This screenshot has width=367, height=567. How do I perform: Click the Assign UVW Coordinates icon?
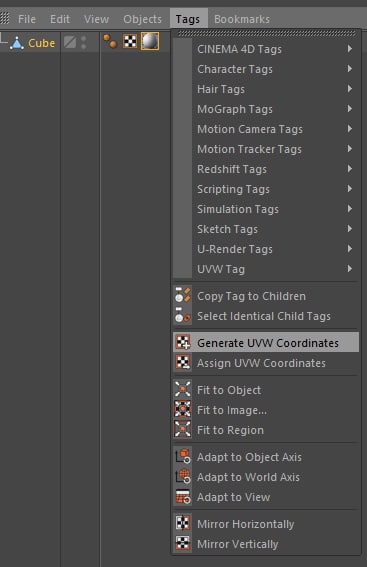[183, 362]
